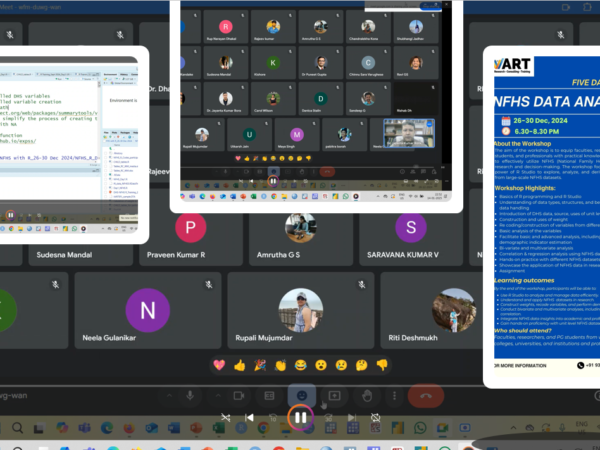Toggle shuffle in the playback overlay
Screen dimensions: 600x450
pyautogui.click(x=226, y=417)
